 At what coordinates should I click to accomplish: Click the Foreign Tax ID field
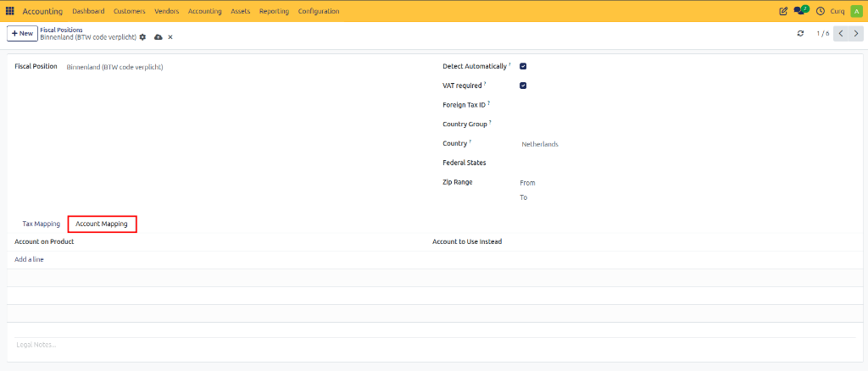tap(687, 104)
